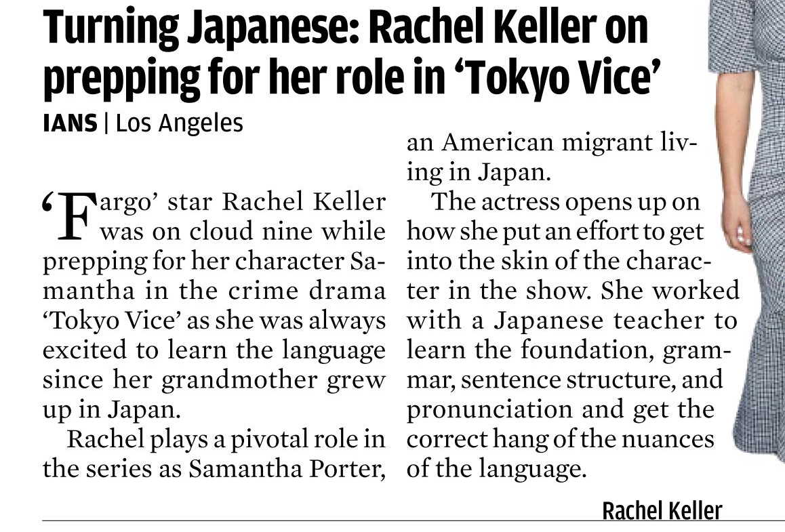Click the horizontal rule below the article

(x=414, y=521)
